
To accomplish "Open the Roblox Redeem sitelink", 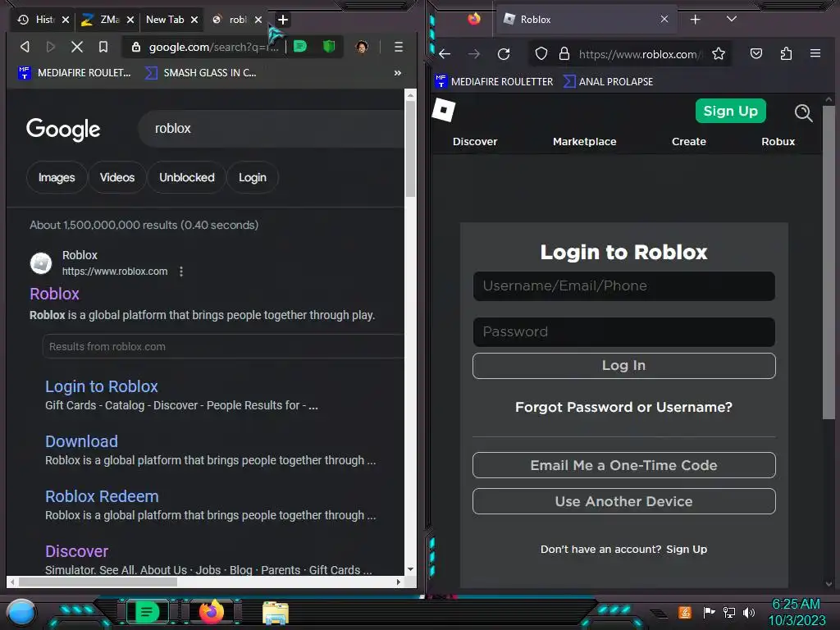I will point(102,496).
